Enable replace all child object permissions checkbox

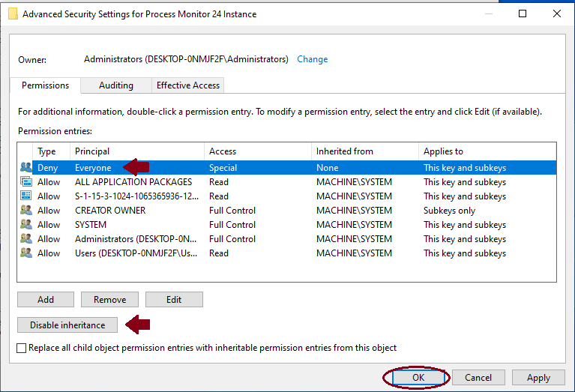[x=22, y=348]
